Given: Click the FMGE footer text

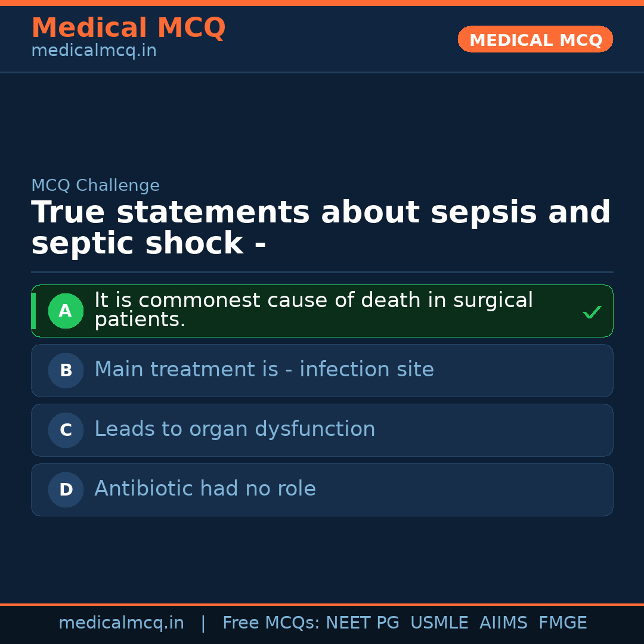Looking at the screenshot, I should tap(562, 623).
